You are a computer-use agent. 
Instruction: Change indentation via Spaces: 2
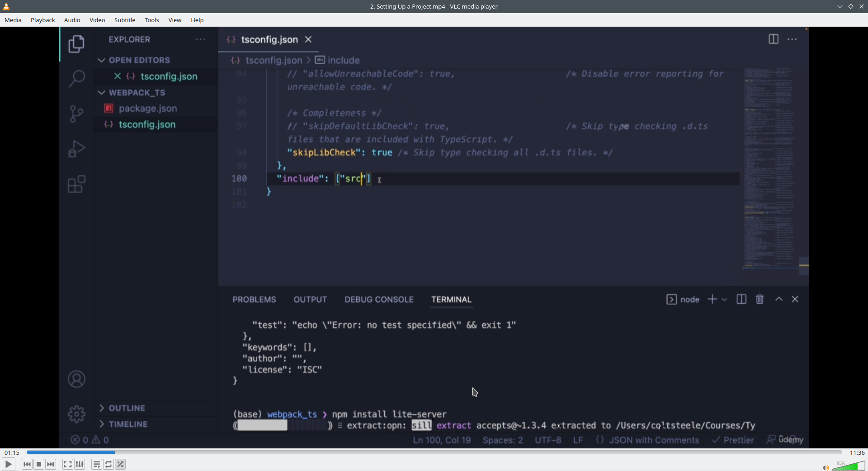(503, 440)
